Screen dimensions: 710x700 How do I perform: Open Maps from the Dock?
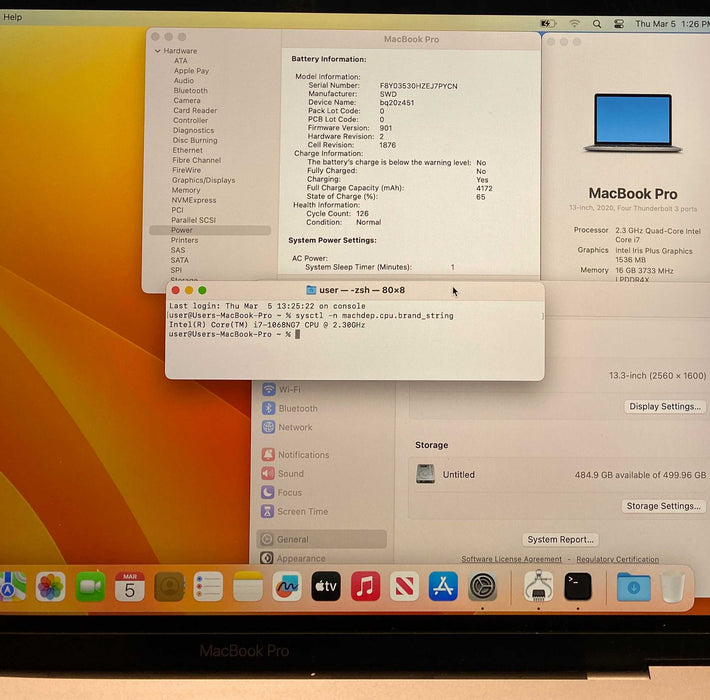click(x=12, y=586)
